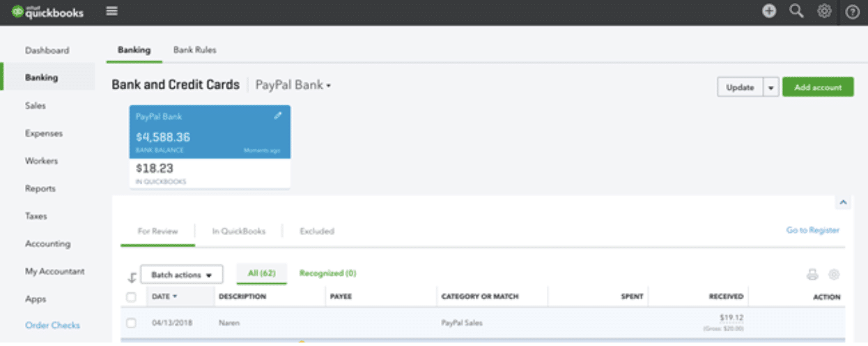
Task: Open the Batch actions dropdown
Action: coord(182,274)
